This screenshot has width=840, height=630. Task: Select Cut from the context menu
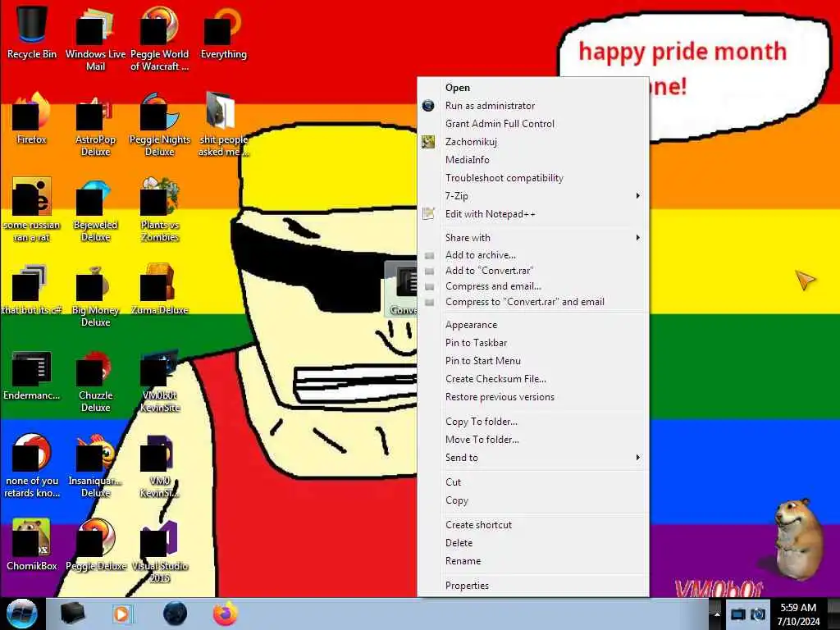tap(532, 482)
